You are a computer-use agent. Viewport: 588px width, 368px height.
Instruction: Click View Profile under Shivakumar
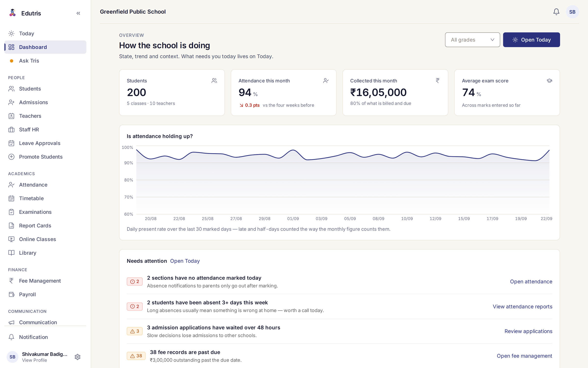(35, 360)
